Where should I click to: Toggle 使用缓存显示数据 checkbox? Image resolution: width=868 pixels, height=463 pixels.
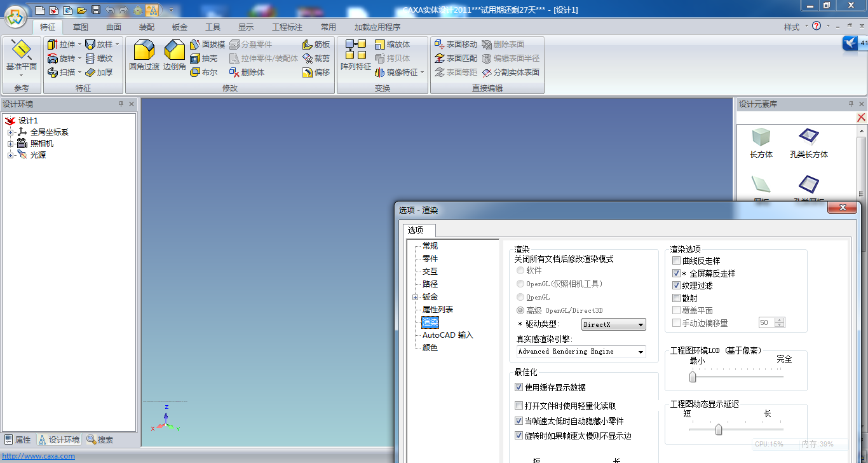pos(519,387)
